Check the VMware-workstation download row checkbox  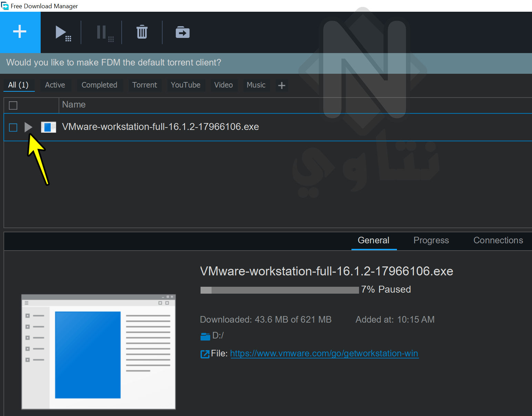point(13,128)
